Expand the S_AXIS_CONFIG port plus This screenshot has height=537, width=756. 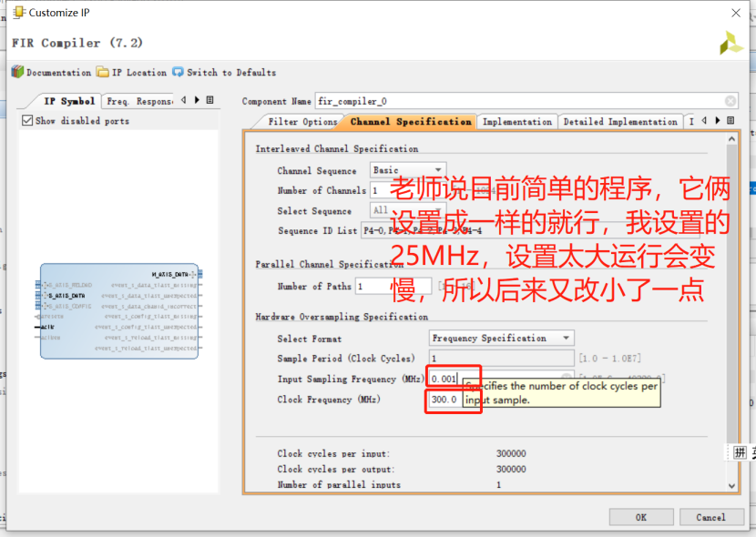tap(46, 306)
